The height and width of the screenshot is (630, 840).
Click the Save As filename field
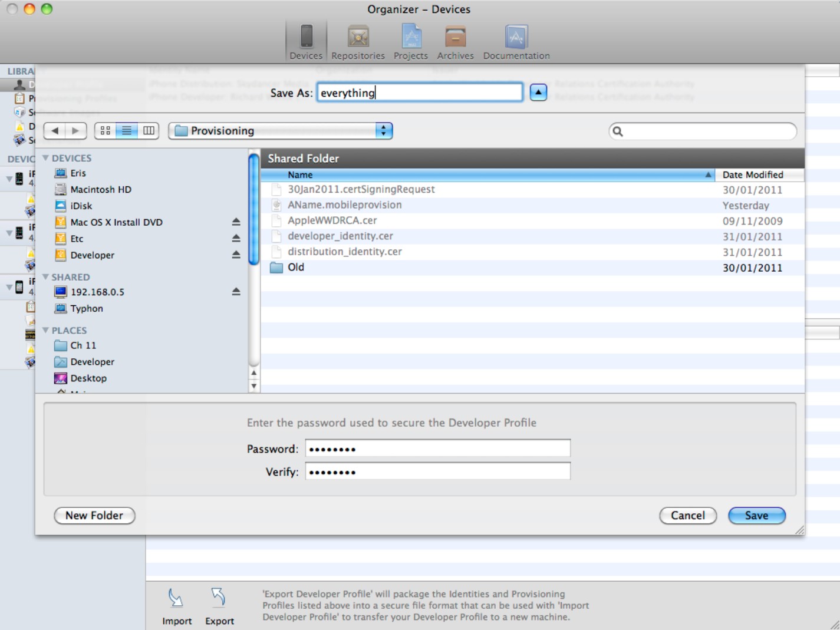[420, 93]
